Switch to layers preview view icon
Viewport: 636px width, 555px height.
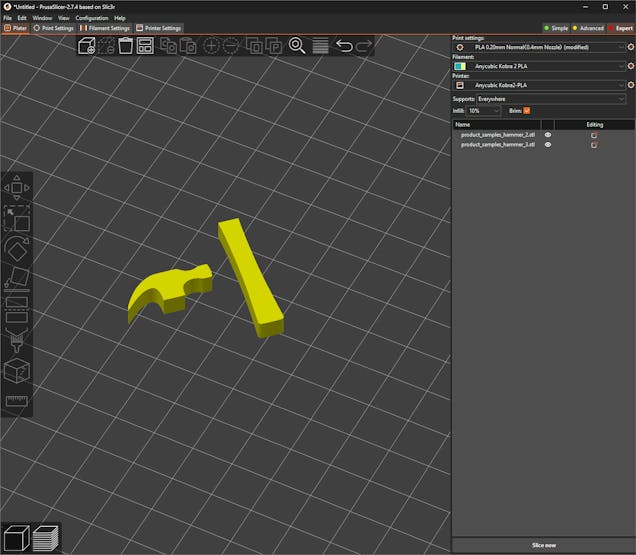pos(45,539)
